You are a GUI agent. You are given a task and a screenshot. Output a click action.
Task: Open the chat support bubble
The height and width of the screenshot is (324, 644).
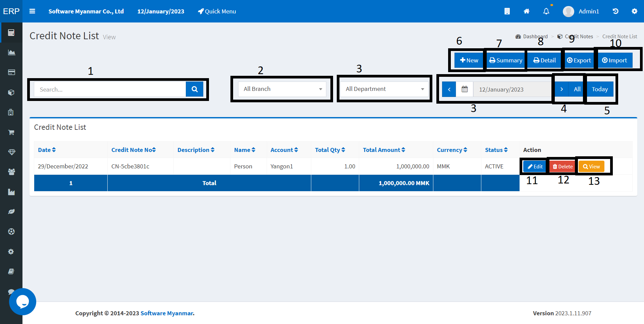click(22, 302)
